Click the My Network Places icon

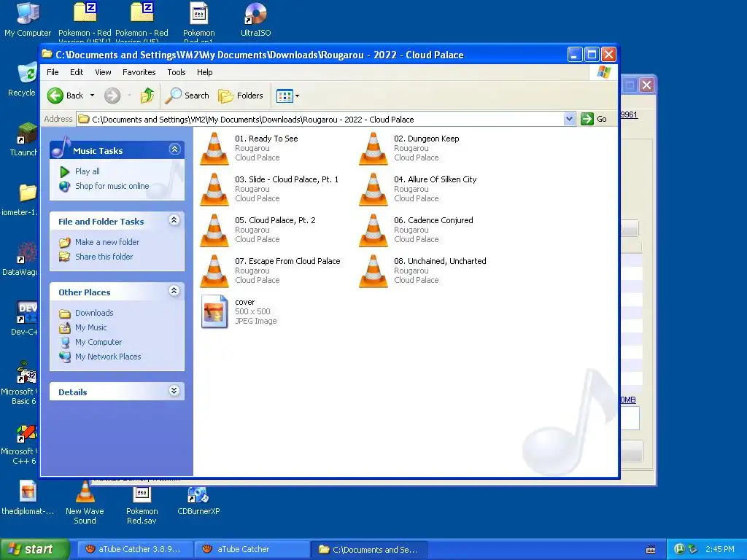tap(65, 357)
